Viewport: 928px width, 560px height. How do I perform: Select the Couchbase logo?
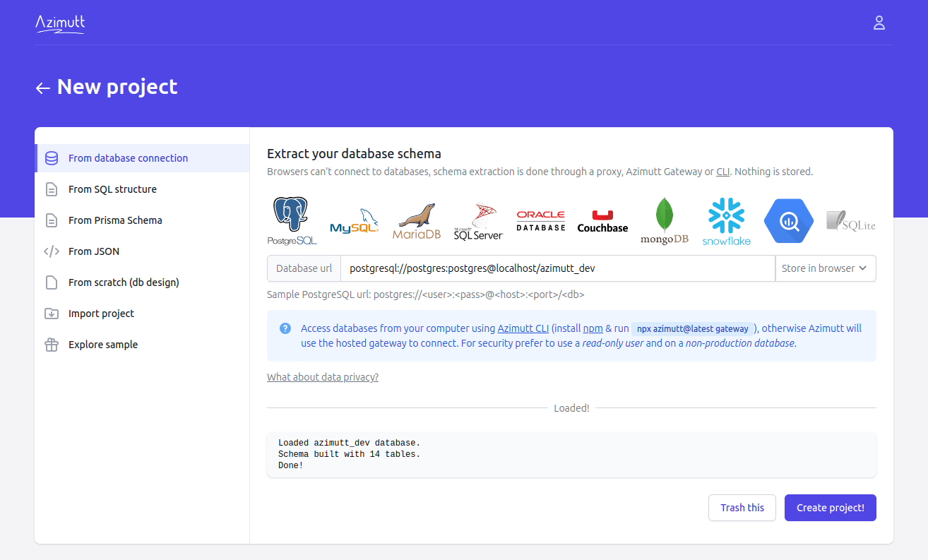[602, 220]
